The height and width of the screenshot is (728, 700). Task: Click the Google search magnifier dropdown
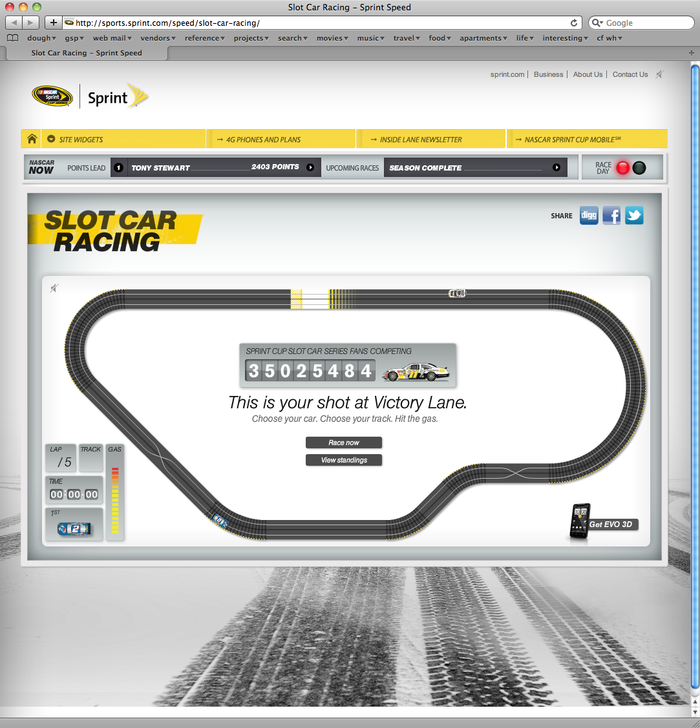tap(597, 23)
